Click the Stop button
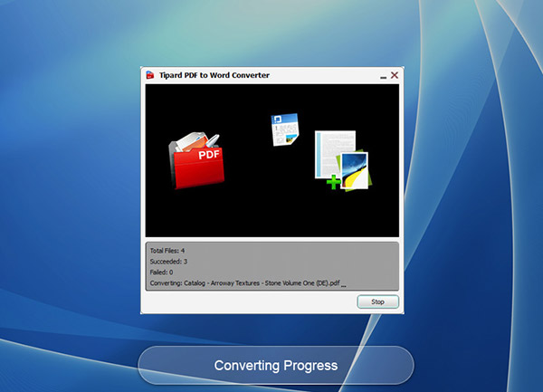 point(377,301)
